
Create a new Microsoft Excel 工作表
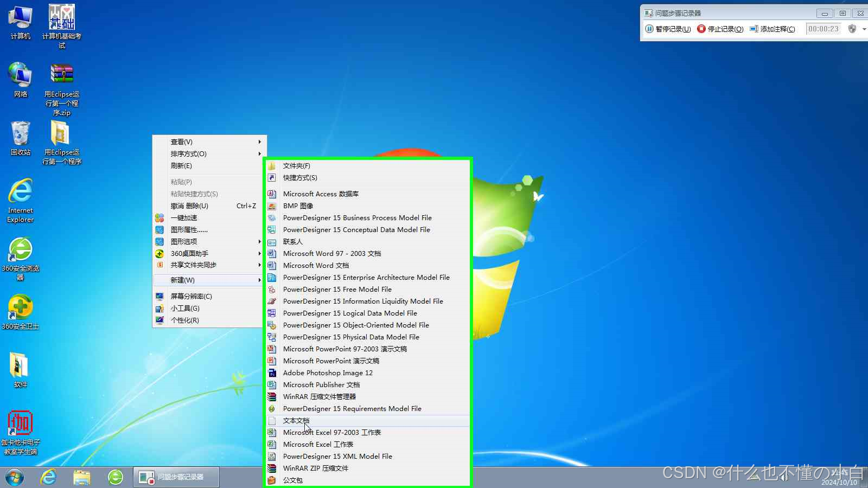[x=368, y=444]
